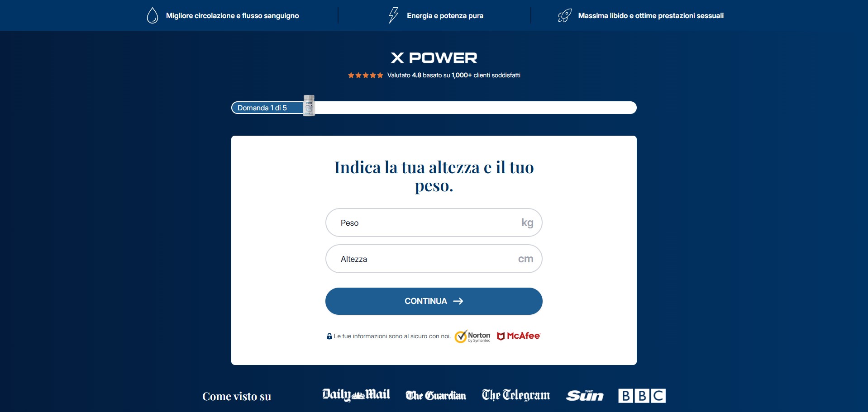The height and width of the screenshot is (412, 868).
Task: Click 'Migliore circolazione e flusso sanguigno' text
Action: click(233, 15)
